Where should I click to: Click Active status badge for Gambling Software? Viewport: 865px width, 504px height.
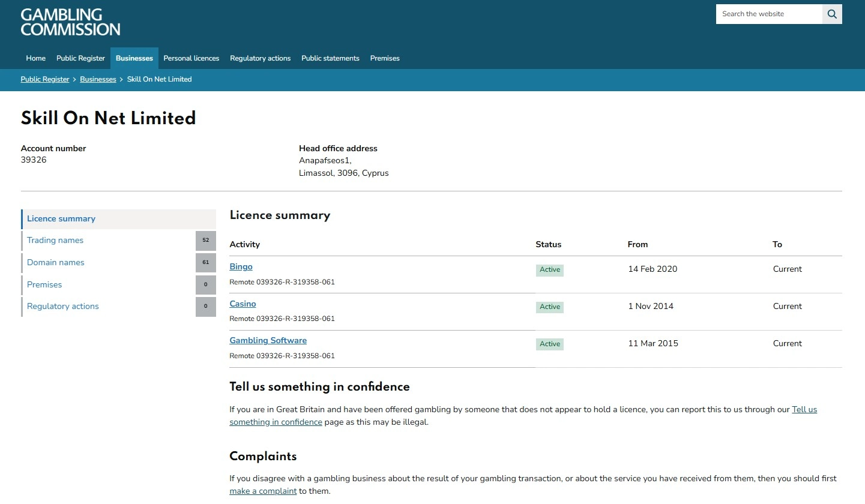[x=550, y=344]
